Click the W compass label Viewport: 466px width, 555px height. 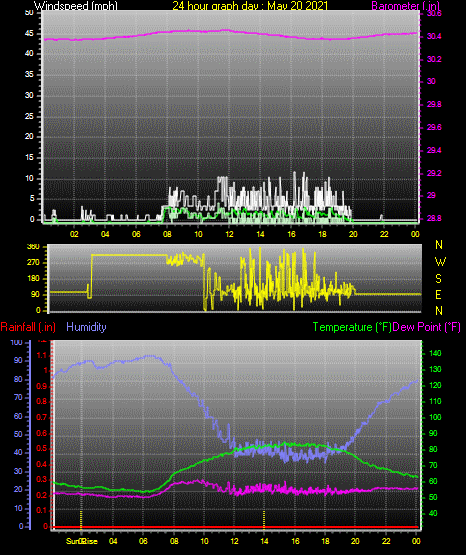(440, 262)
